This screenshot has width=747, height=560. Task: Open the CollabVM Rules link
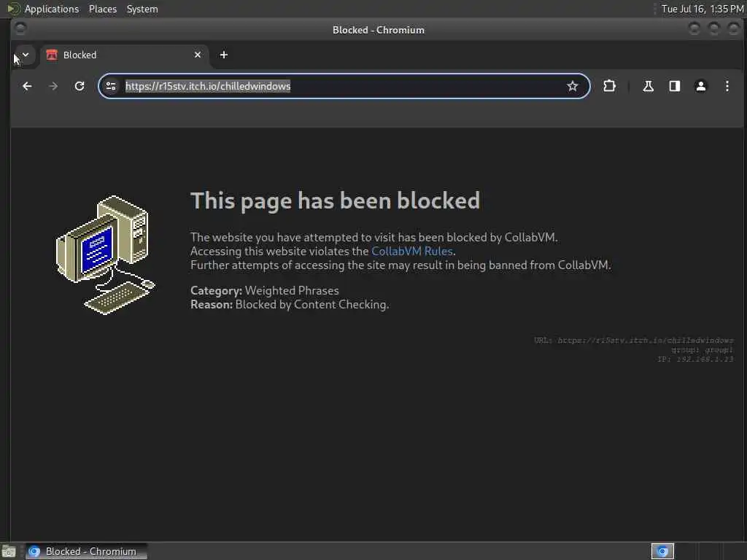coord(411,251)
